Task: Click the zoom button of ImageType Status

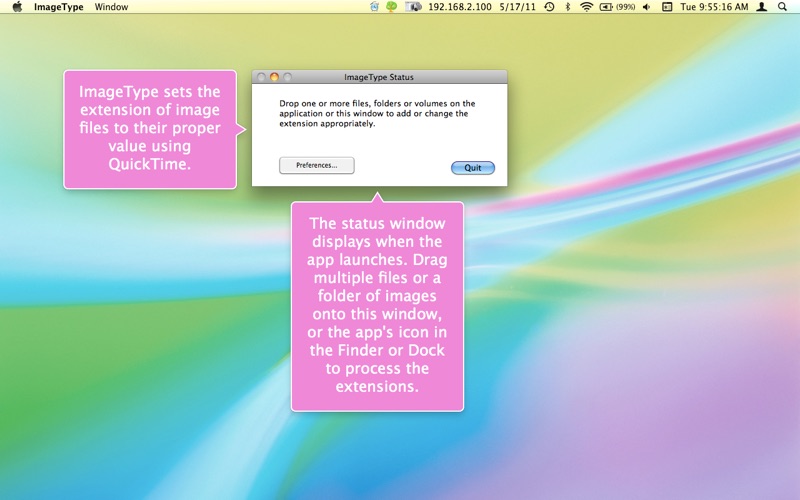Action: (x=288, y=77)
